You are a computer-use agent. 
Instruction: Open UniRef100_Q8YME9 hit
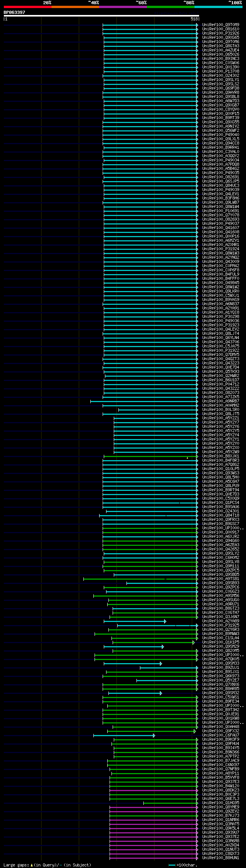(x=221, y=807)
